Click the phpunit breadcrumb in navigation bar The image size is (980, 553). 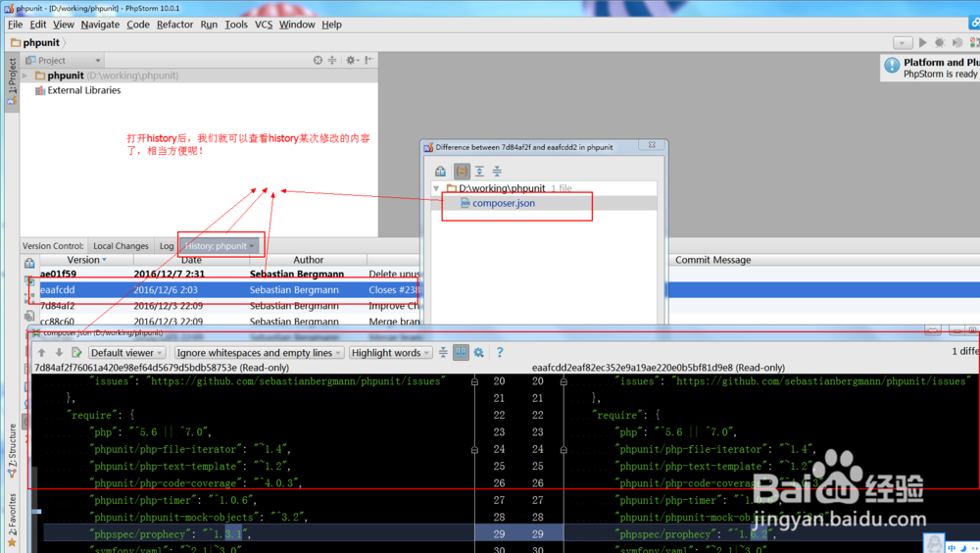(x=36, y=42)
